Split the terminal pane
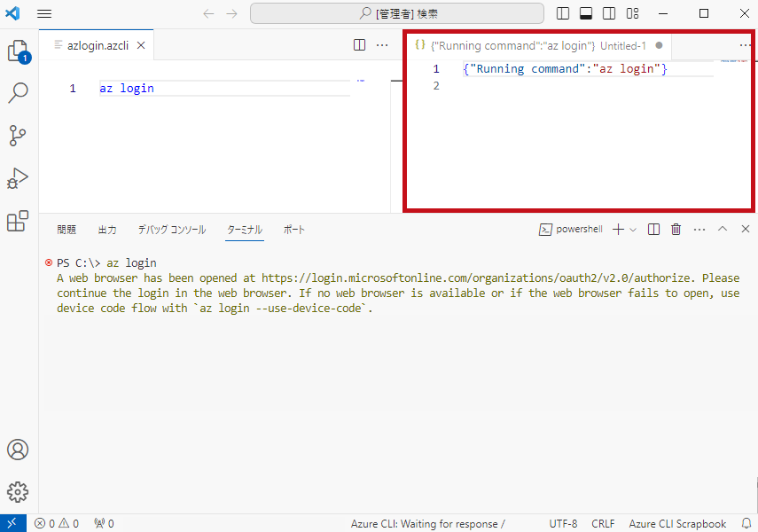 pos(653,230)
